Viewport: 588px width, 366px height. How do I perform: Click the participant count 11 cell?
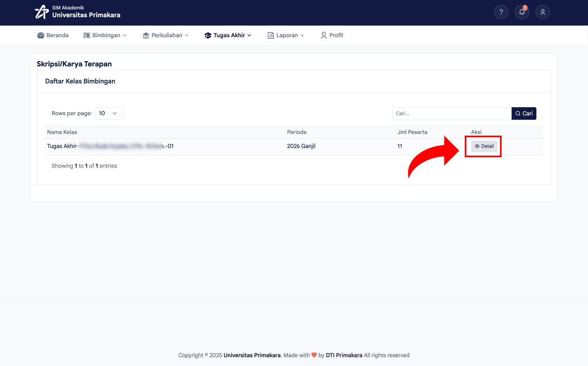[x=400, y=146]
